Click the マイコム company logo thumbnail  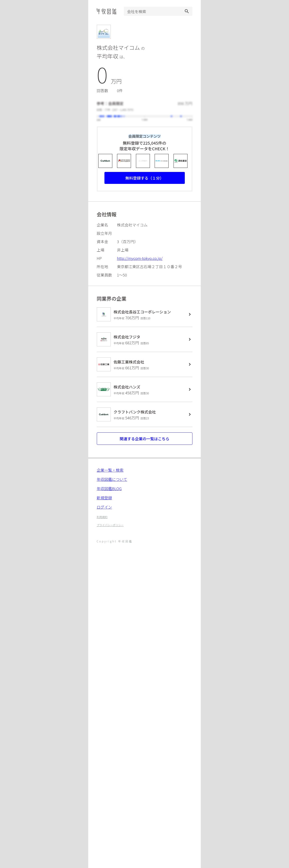click(x=104, y=32)
